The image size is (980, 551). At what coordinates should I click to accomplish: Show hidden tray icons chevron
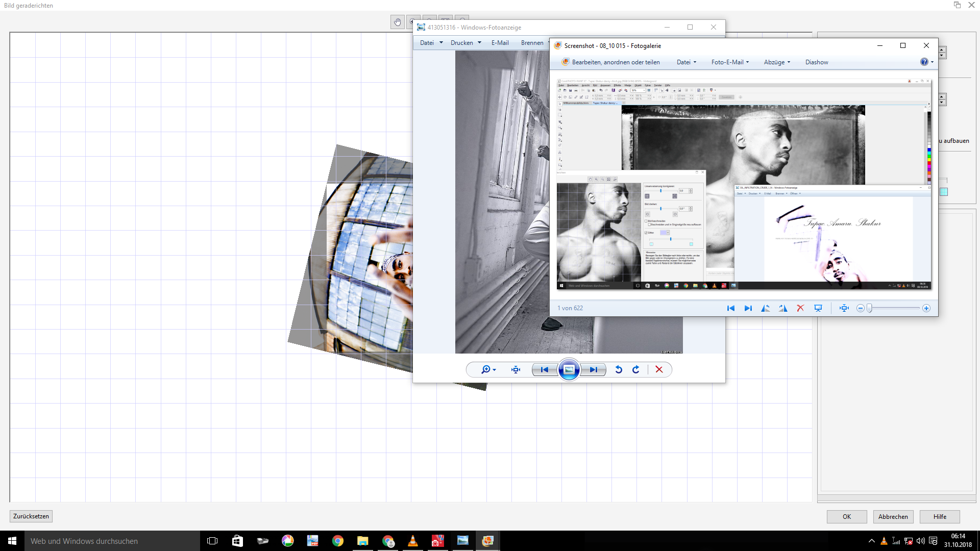pyautogui.click(x=872, y=541)
